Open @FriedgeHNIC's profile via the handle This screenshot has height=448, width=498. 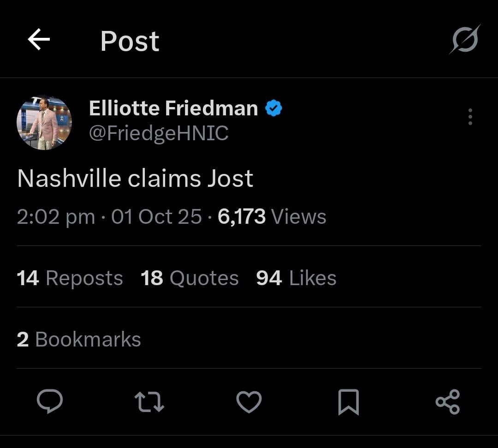[x=159, y=133]
